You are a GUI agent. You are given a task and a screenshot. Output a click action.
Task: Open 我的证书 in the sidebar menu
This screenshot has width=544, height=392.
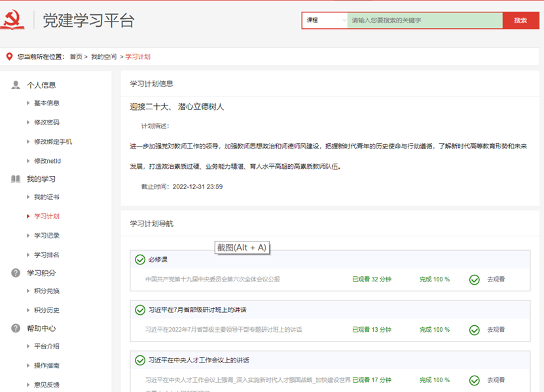[x=46, y=198]
